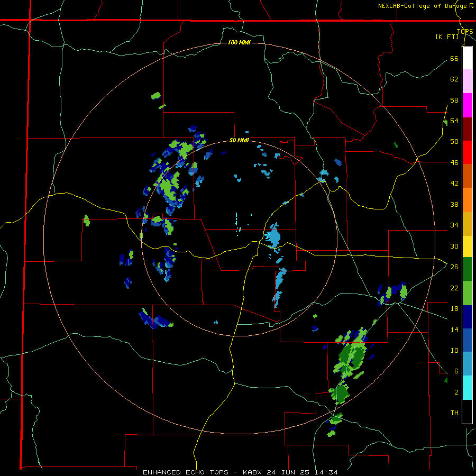Click the legend value "42"
The image size is (476, 476).
(454, 184)
